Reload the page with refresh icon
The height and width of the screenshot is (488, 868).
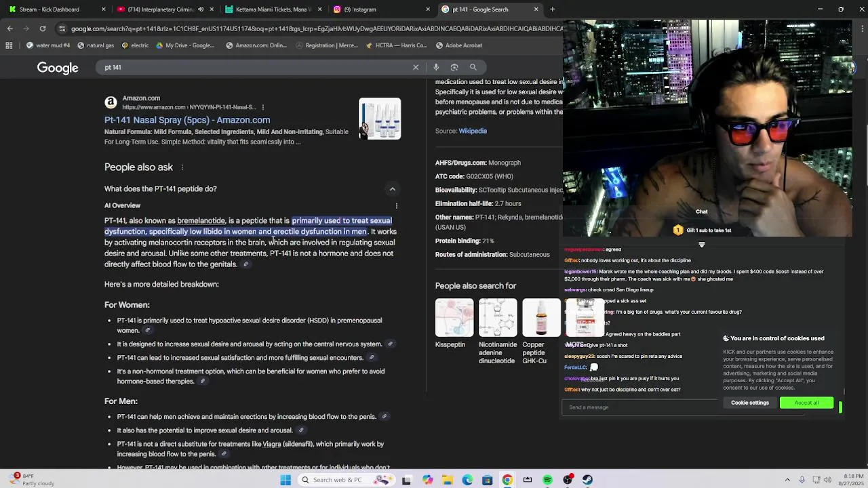pos(43,28)
